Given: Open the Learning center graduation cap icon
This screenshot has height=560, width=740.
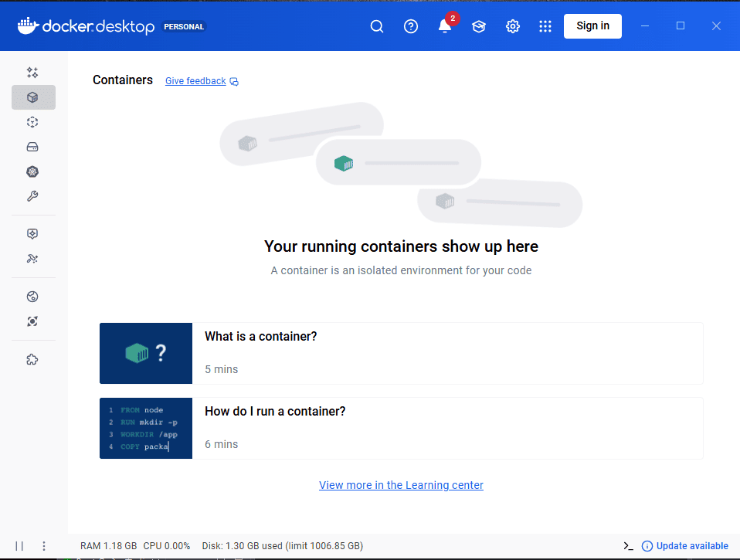Looking at the screenshot, I should [x=479, y=26].
